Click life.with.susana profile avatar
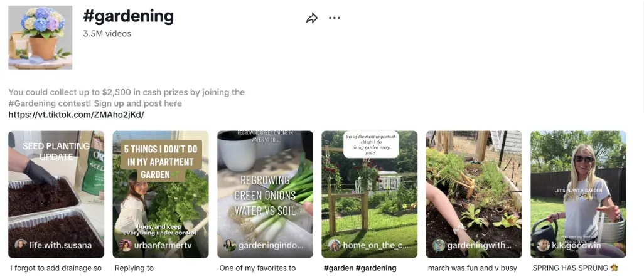This screenshot has height=279, width=644. click(x=21, y=245)
